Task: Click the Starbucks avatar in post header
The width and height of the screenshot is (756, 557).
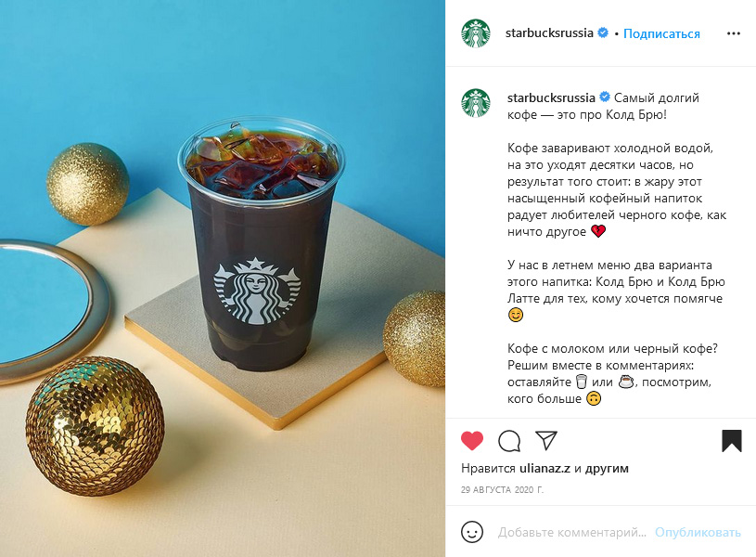Action: click(x=476, y=33)
